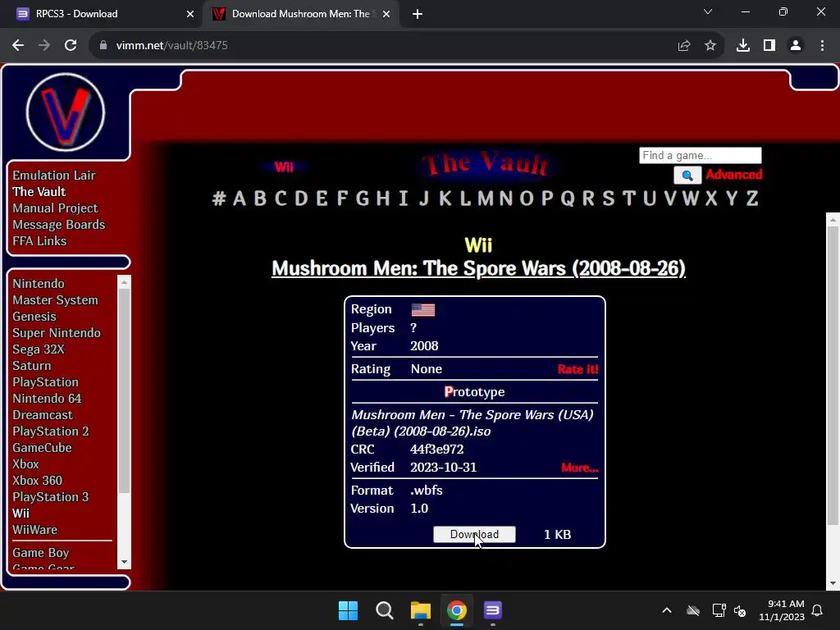This screenshot has width=840, height=630.
Task: Click console list scroll down arrow
Action: (125, 562)
